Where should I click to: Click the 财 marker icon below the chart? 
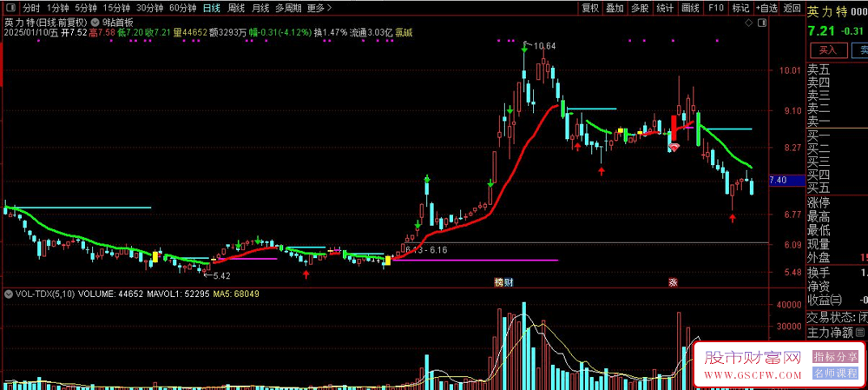tap(508, 282)
